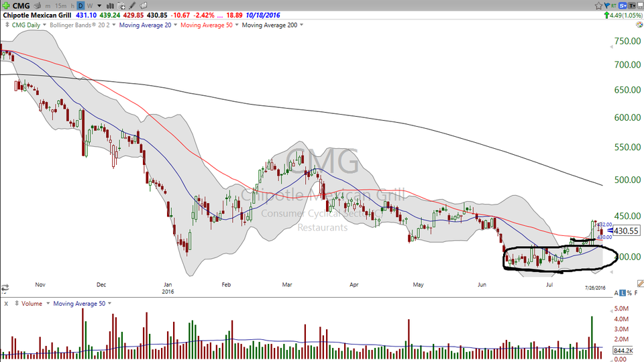
Task: Select the 'A' arithmetic scale option
Action: pyautogui.click(x=616, y=293)
